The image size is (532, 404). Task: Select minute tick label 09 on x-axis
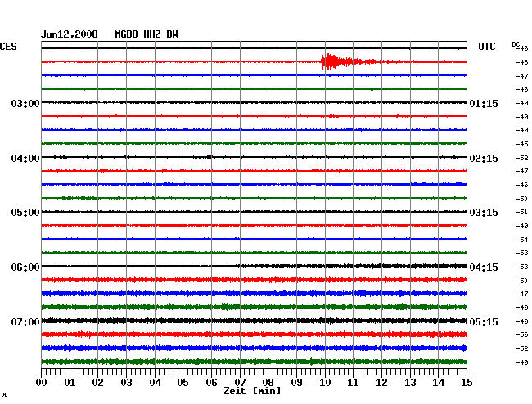296,382
